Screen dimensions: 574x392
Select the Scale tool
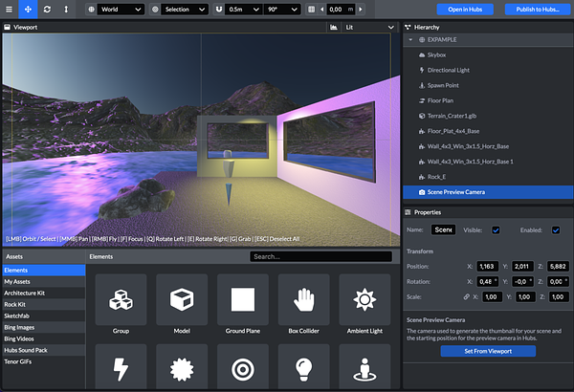pos(65,9)
